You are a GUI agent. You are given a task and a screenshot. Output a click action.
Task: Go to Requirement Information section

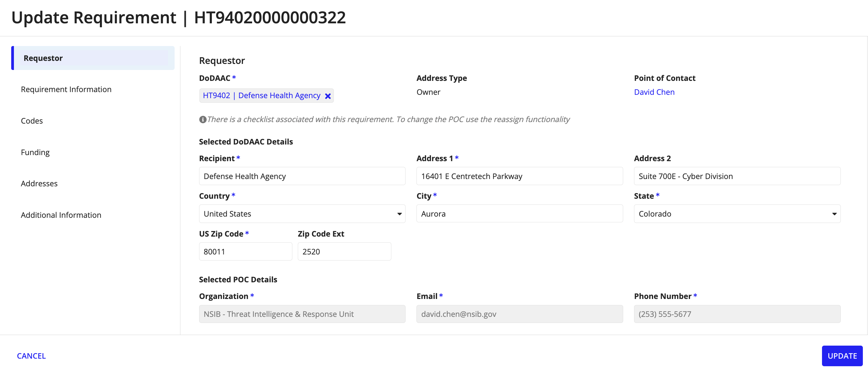66,89
